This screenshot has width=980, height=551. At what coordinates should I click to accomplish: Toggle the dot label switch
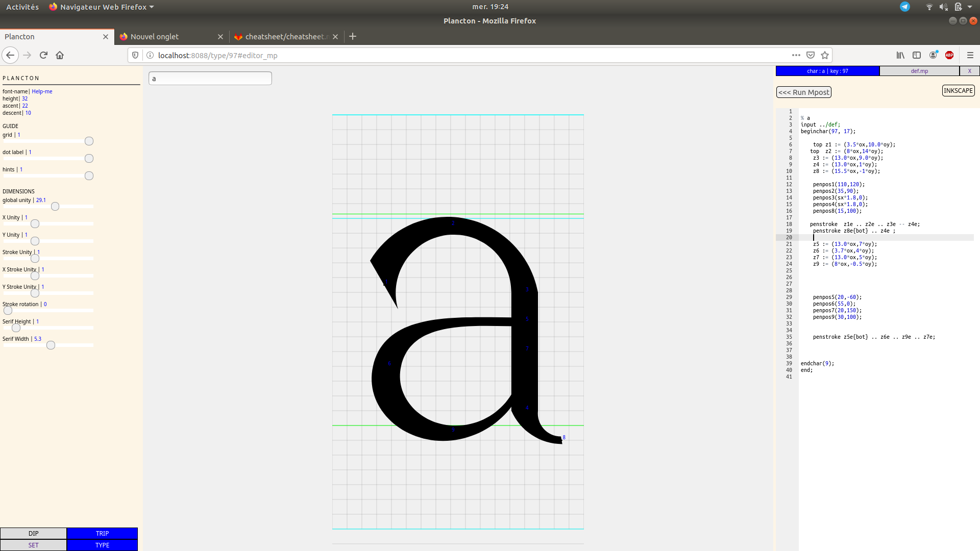[x=89, y=159]
